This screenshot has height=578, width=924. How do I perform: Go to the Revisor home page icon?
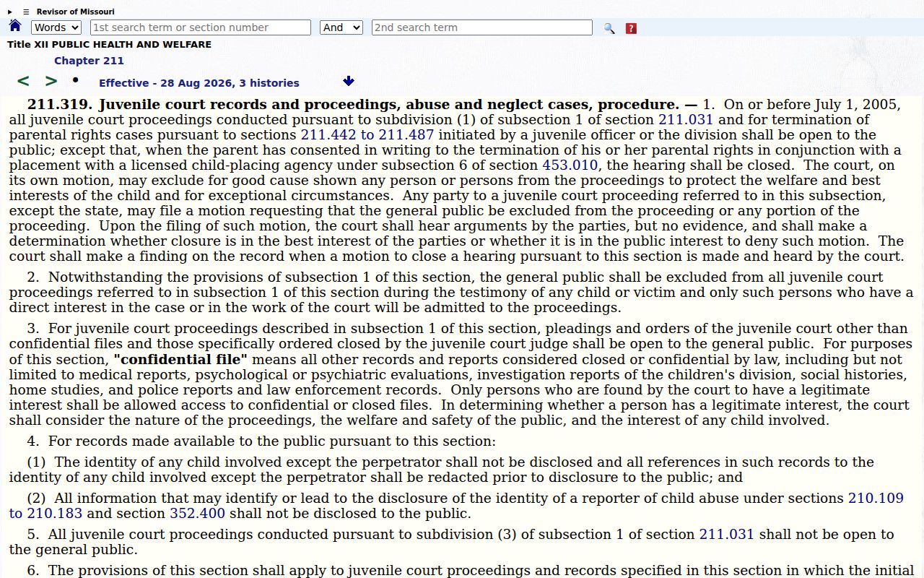15,27
